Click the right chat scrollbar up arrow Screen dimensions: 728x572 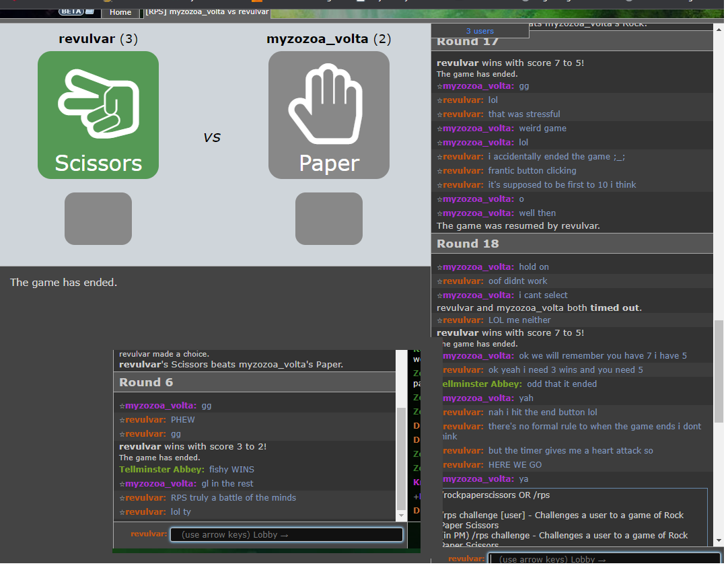click(719, 29)
